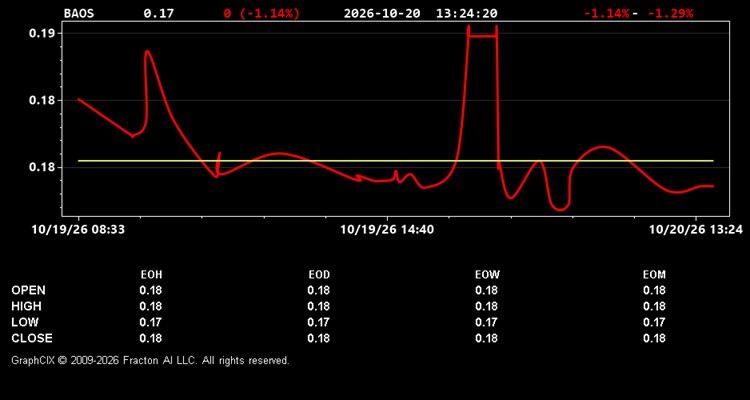Click the OPEN row label

pos(29,290)
